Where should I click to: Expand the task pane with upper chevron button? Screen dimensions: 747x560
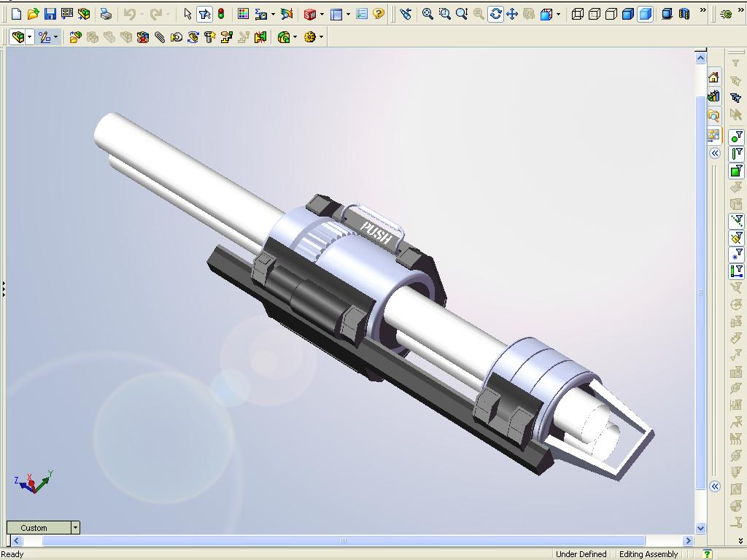pos(715,153)
